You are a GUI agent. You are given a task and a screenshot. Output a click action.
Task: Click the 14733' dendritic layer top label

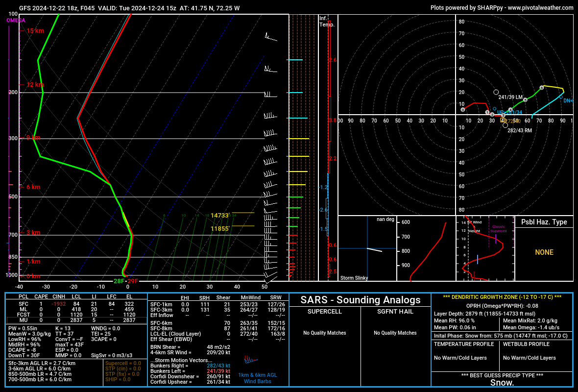click(220, 216)
